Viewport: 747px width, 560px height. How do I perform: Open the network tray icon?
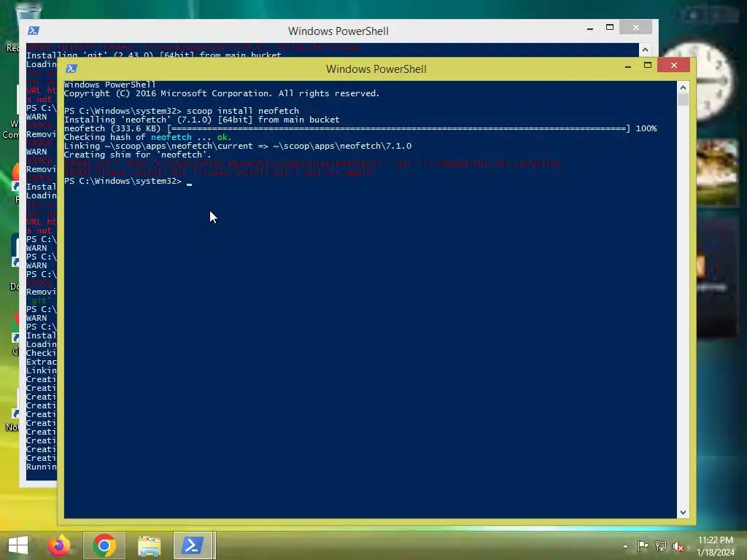(x=661, y=545)
